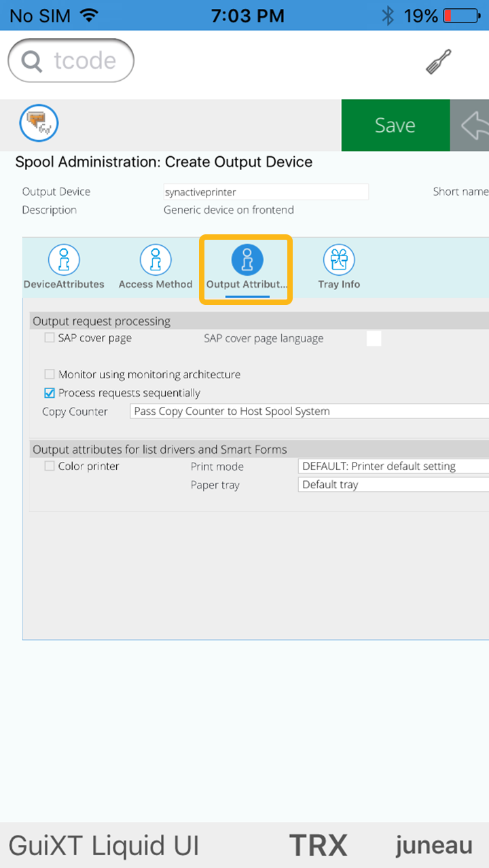Screen dimensions: 489x868
Task: Open the Copy Counter dropdown
Action: coord(309,412)
